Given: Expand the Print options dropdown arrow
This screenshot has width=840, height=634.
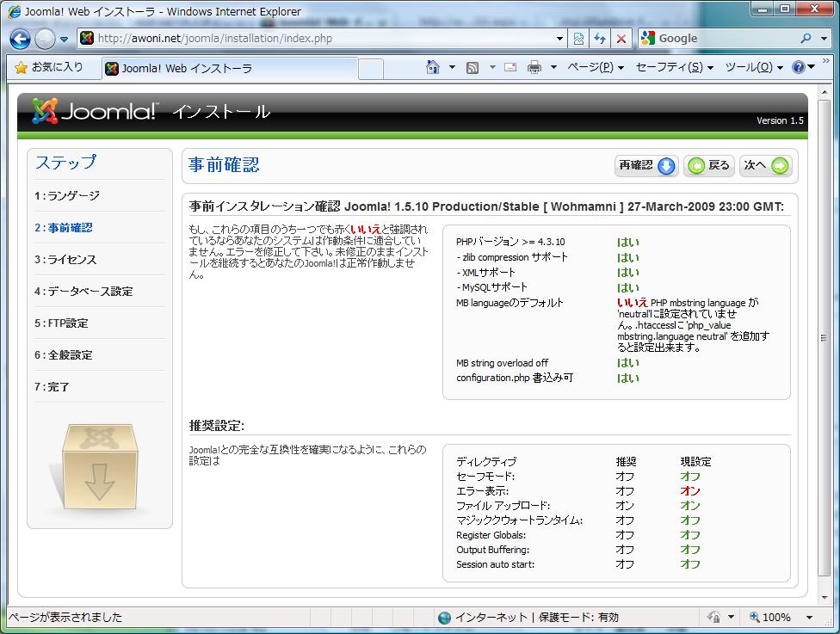Looking at the screenshot, I should (x=554, y=67).
